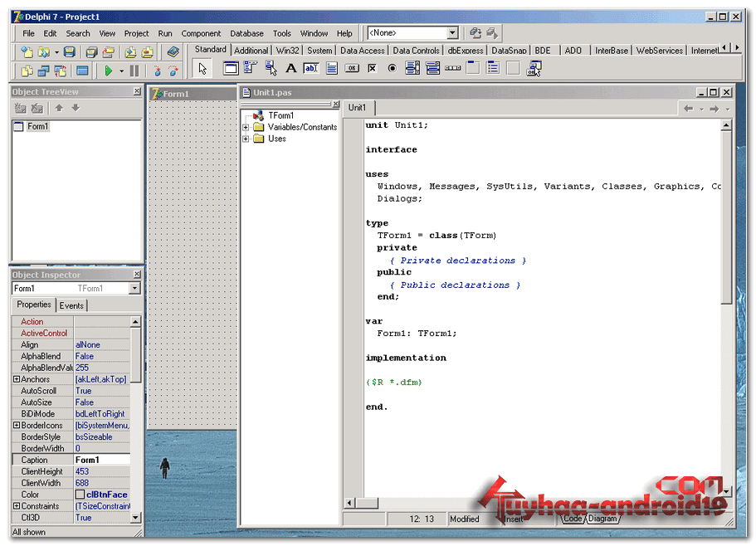Click the View Form toolbar icon
Image resolution: width=756 pixels, height=546 pixels.
tap(44, 71)
